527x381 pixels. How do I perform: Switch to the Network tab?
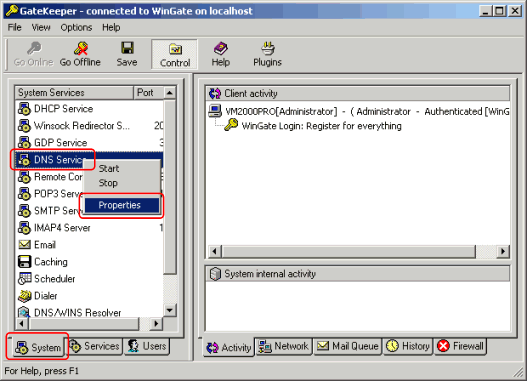click(284, 346)
